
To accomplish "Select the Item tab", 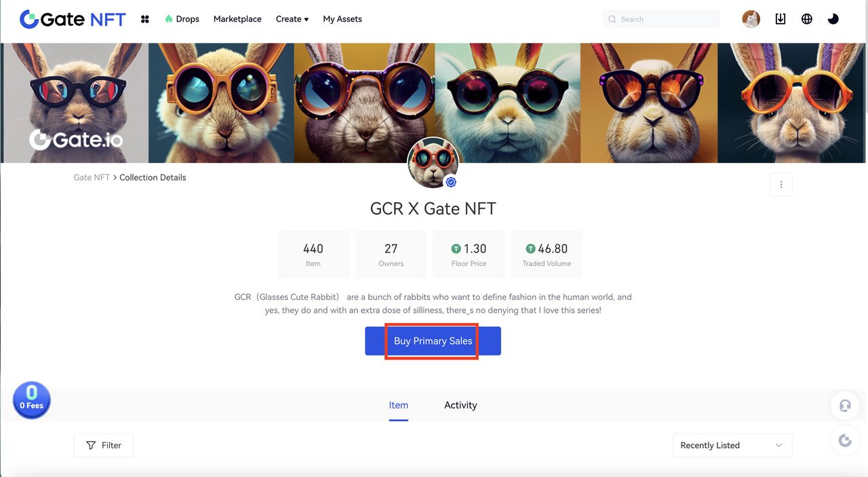I will (399, 405).
